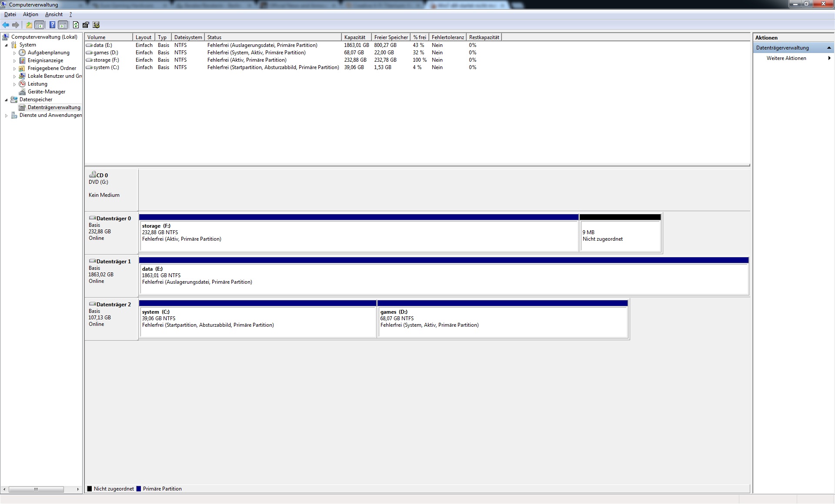Screen dimensions: 835x504
Task: Open Geräte-Manager in the tree
Action: coord(46,92)
